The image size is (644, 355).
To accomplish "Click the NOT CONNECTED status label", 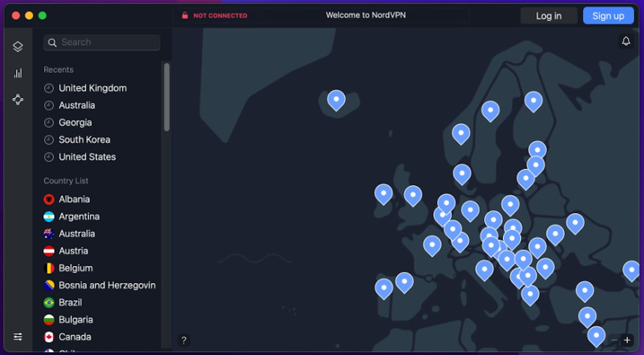I will point(220,16).
